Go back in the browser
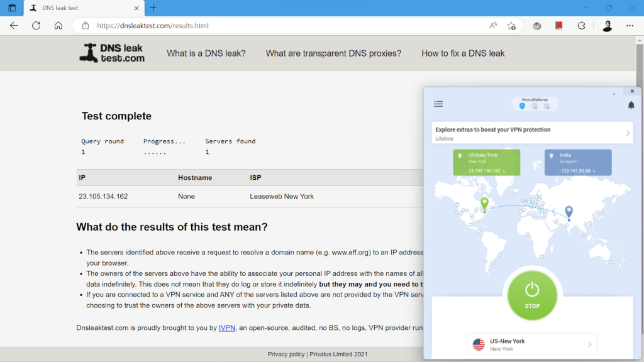This screenshot has height=362, width=644. coord(14,25)
